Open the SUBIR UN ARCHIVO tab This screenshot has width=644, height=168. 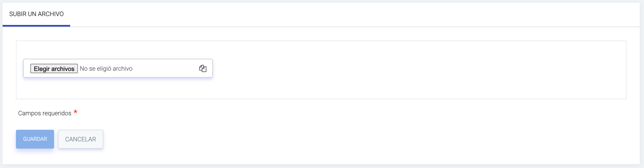(x=36, y=14)
